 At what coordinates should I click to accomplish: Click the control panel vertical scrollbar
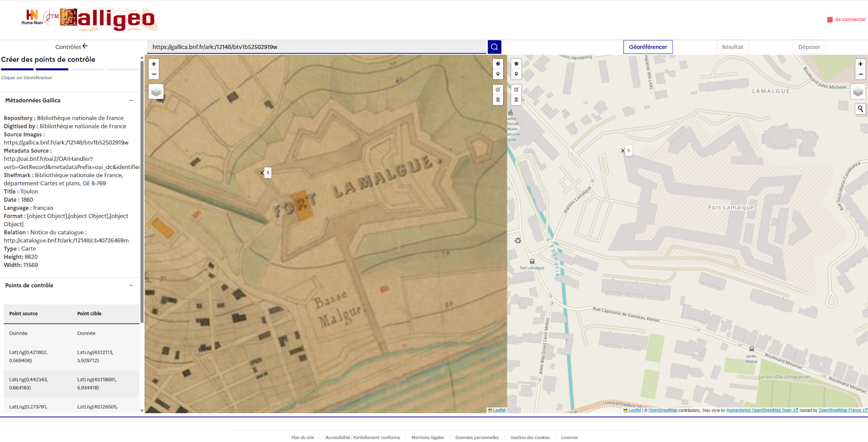(142, 191)
